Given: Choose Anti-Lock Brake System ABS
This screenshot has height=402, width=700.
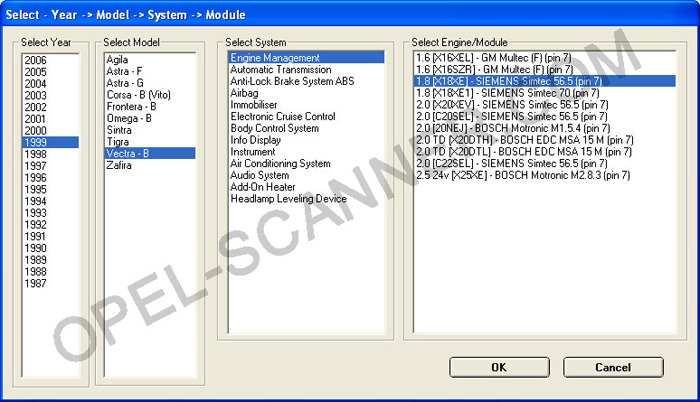Looking at the screenshot, I should [292, 82].
